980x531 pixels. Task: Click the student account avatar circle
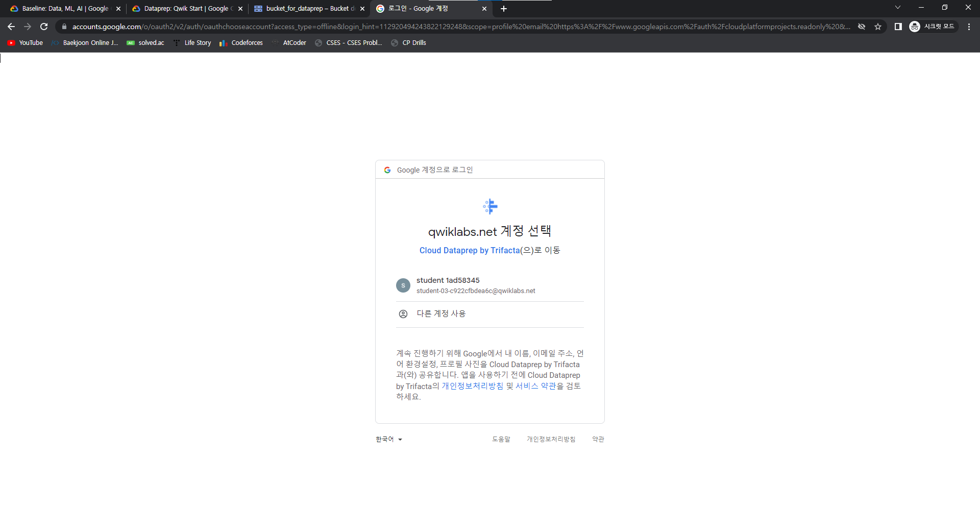[x=403, y=285]
